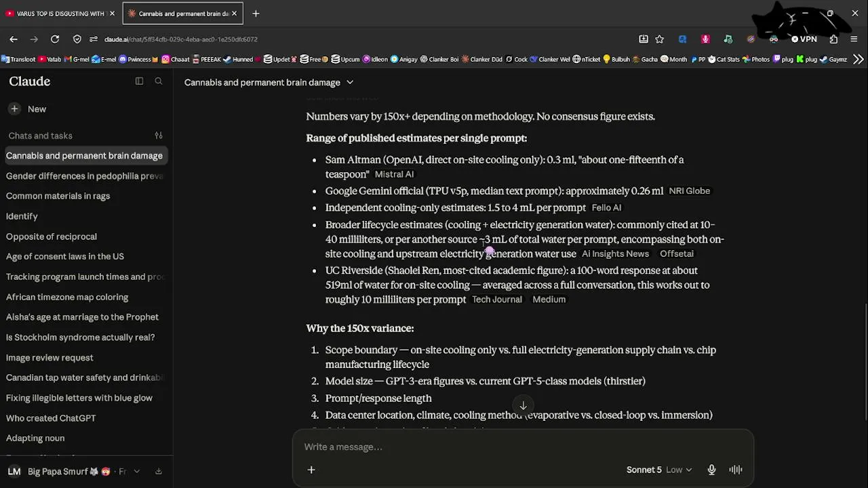The height and width of the screenshot is (488, 868).
Task: Jump to bottom with the down arrow
Action: (523, 406)
